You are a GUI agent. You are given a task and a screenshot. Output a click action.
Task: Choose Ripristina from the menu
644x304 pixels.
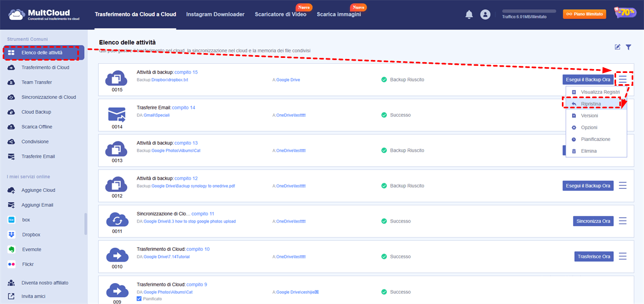[596, 103]
